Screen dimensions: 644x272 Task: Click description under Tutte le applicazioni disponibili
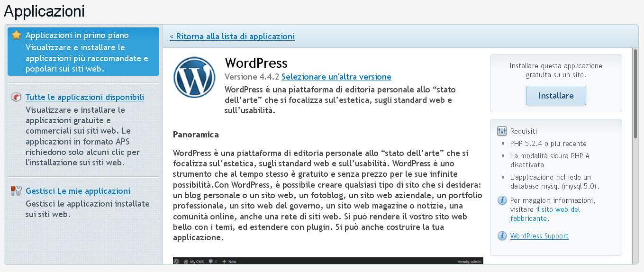pyautogui.click(x=83, y=136)
